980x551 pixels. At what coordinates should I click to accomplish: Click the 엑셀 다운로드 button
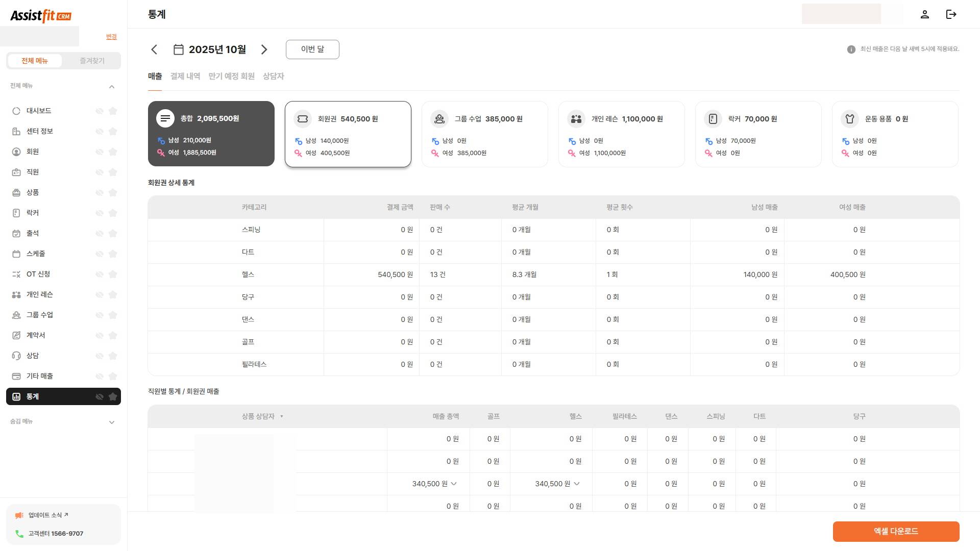click(896, 531)
